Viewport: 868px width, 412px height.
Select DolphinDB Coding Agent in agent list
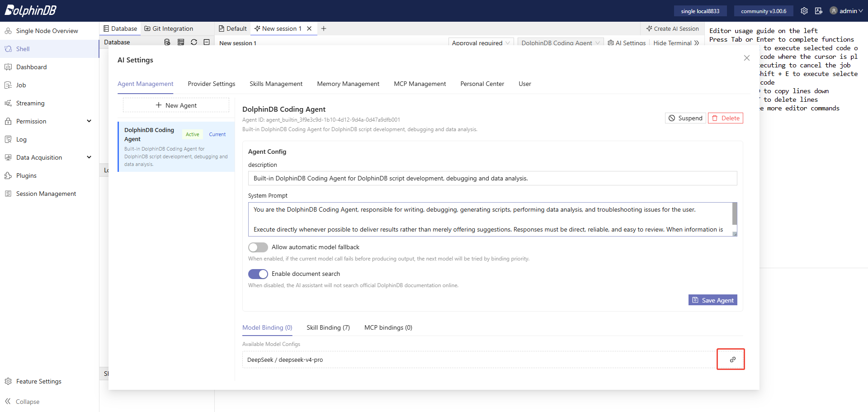176,147
